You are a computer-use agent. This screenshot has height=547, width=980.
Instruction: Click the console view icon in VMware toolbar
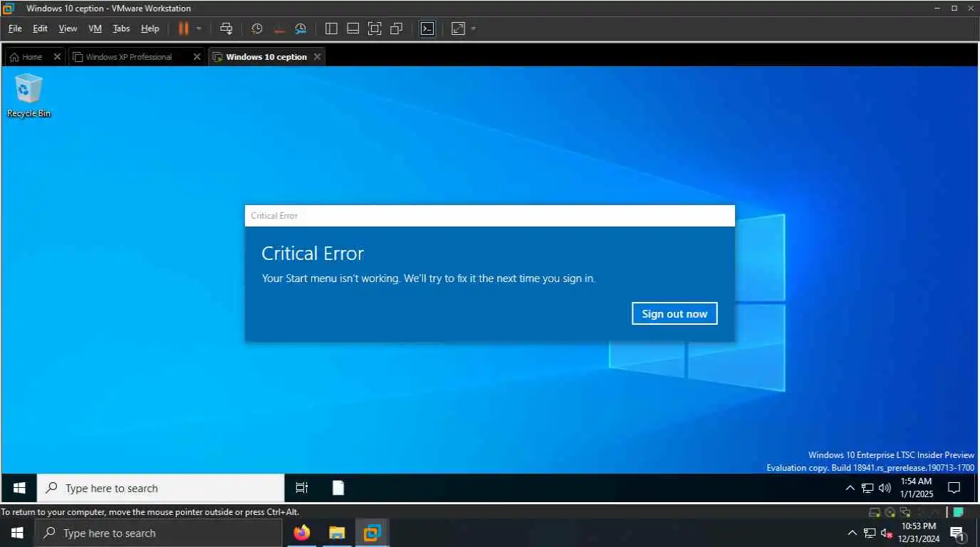(x=427, y=28)
